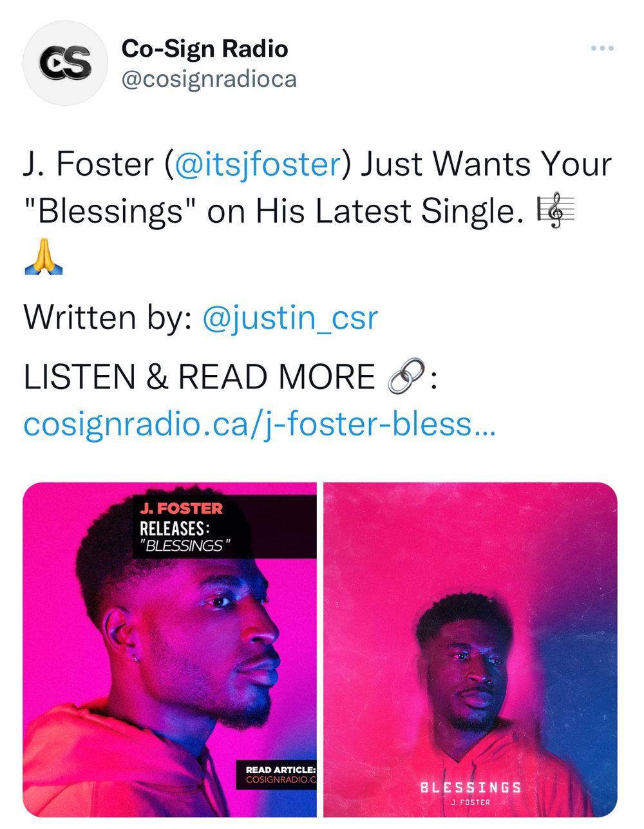Screen dimensions: 644x829
Task: Click the musical score emoji
Action: [555, 211]
